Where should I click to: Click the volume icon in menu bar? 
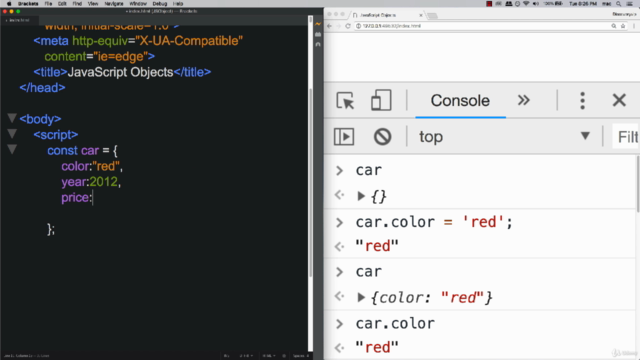pos(536,4)
